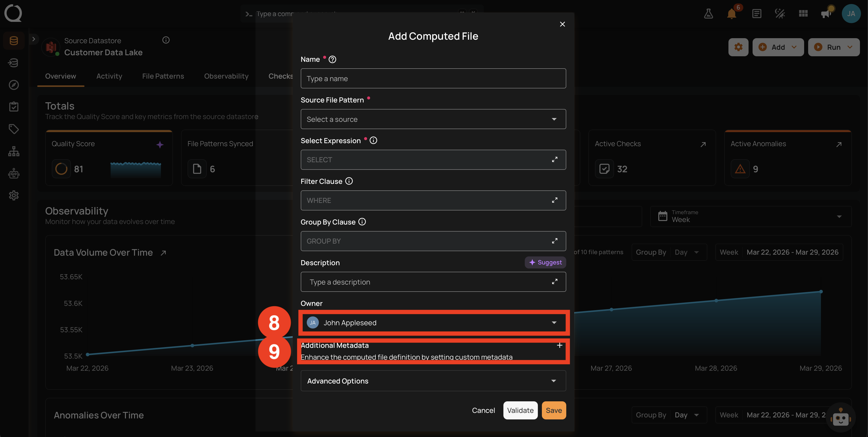Expand the Select Expression editor
This screenshot has height=437, width=868.
click(554, 159)
